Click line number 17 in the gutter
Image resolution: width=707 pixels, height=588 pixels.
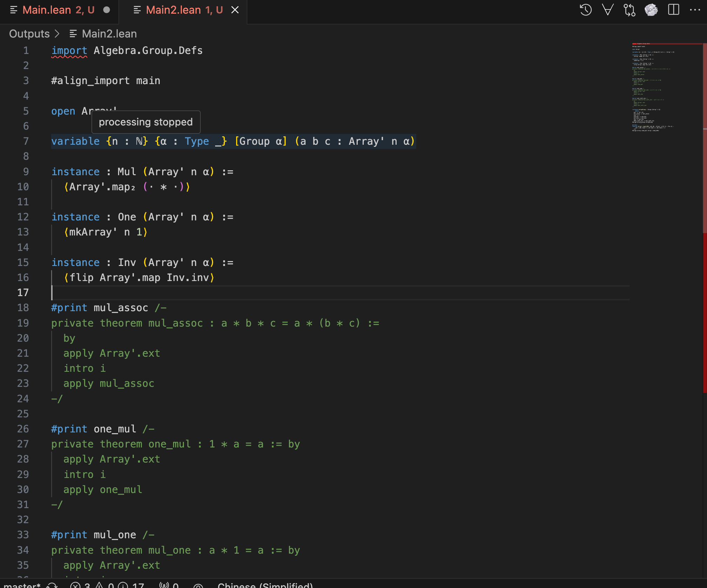(x=23, y=293)
